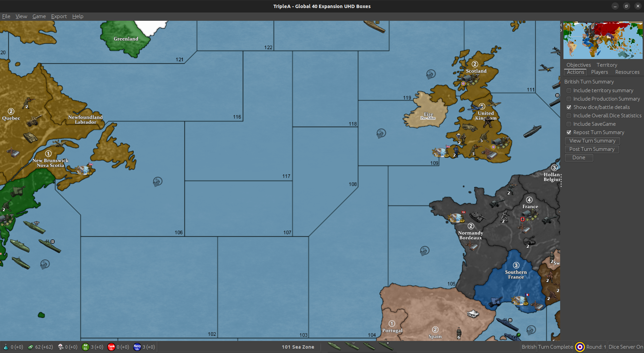
Task: Switch to the Territory tab
Action: pos(607,65)
